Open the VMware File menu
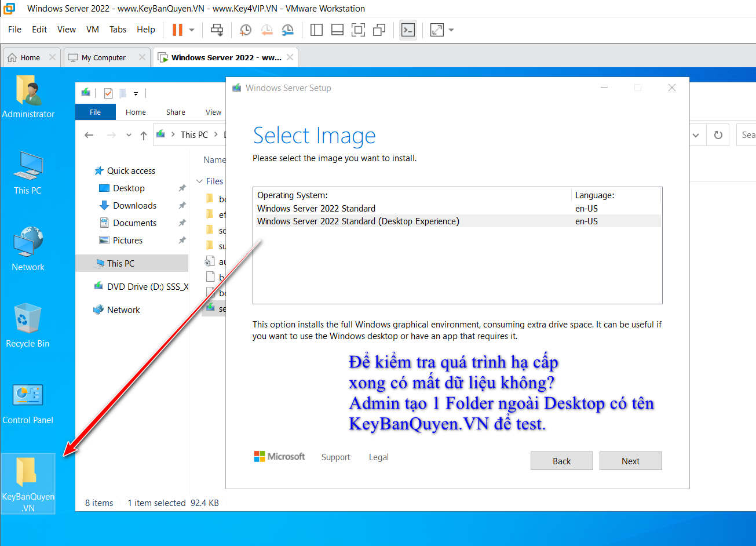756x546 pixels. pos(14,30)
